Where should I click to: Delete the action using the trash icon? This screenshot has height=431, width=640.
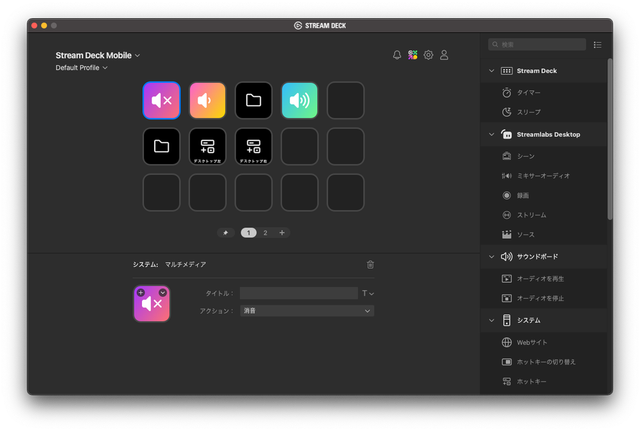pyautogui.click(x=370, y=264)
